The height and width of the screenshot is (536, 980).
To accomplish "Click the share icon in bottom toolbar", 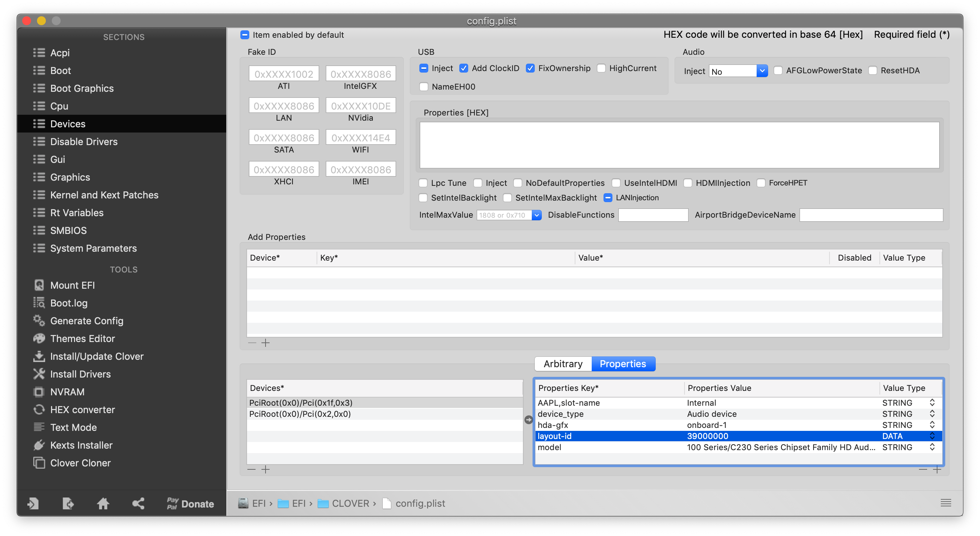I will coord(138,504).
